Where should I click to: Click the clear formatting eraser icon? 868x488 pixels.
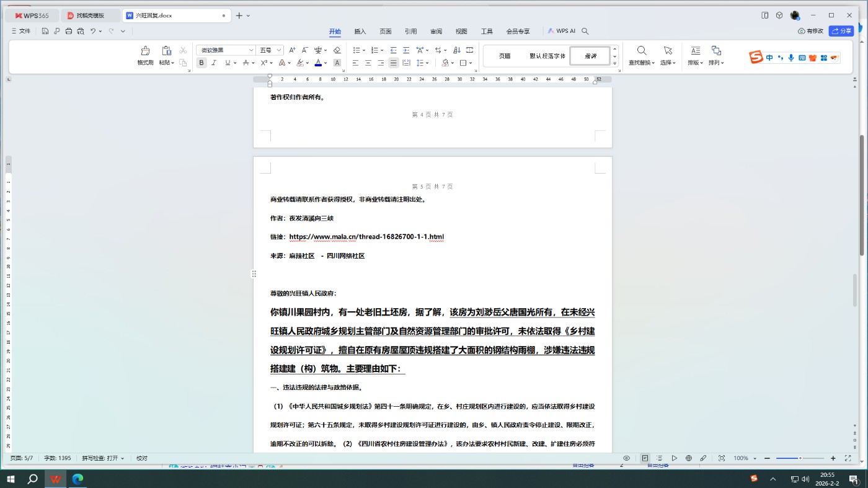(x=337, y=50)
